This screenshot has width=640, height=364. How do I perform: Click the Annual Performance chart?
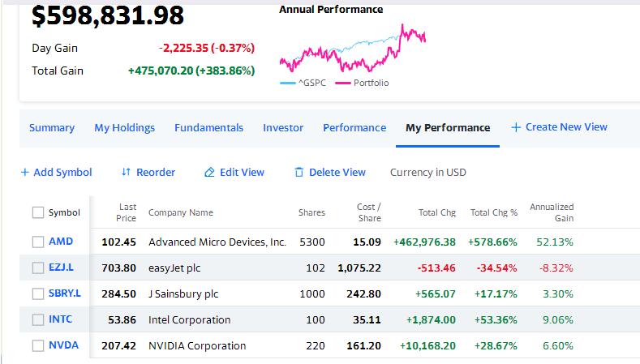[x=353, y=48]
